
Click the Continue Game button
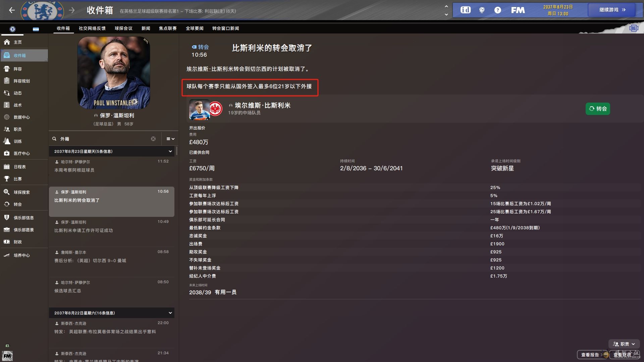point(612,10)
